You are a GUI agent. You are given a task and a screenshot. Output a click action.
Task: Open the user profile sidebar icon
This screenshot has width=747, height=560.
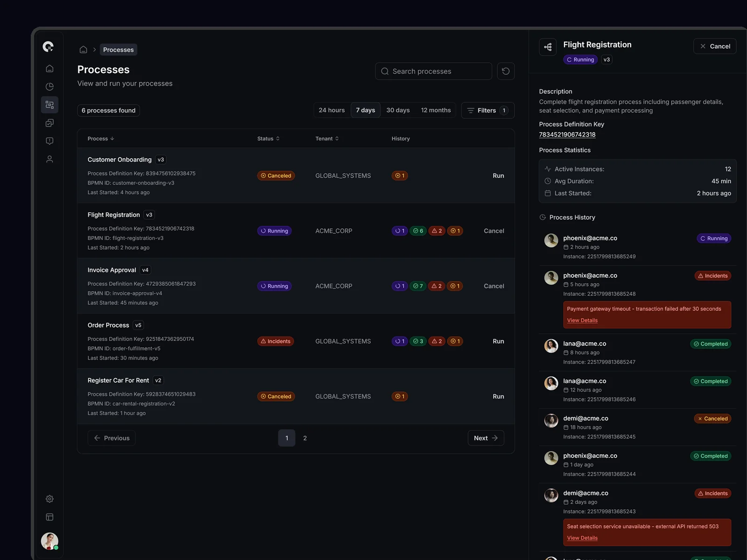tap(49, 159)
